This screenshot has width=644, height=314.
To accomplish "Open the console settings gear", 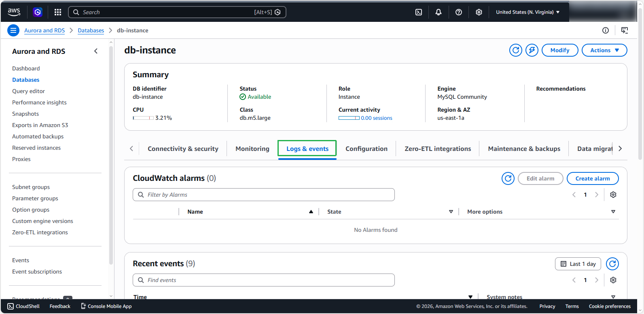I will (479, 12).
